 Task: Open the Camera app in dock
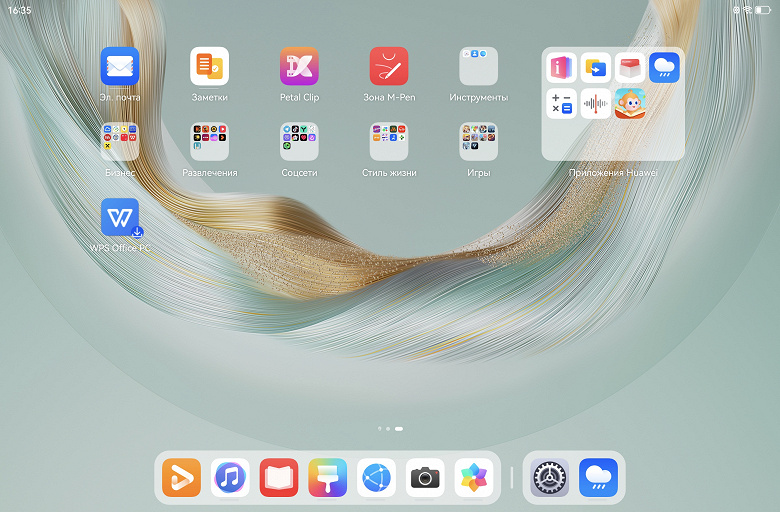(x=425, y=478)
